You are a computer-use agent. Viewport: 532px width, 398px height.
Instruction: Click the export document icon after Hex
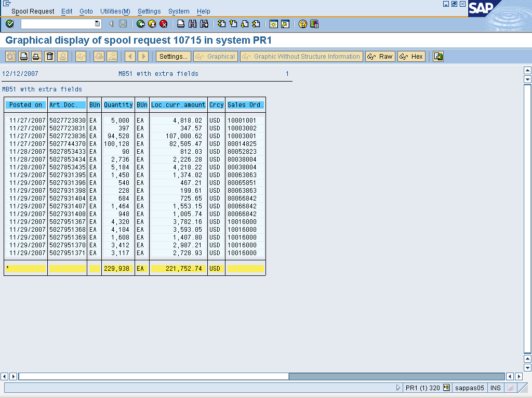click(438, 56)
